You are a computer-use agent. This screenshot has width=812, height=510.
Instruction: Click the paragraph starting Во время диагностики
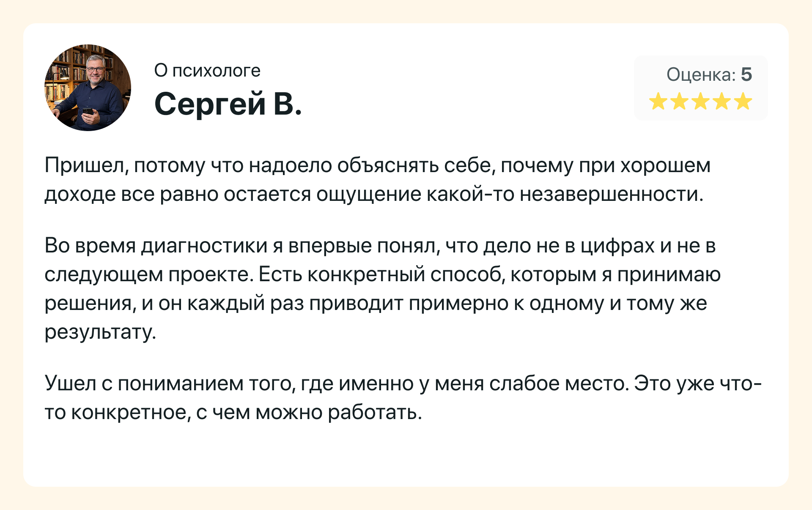tap(383, 288)
